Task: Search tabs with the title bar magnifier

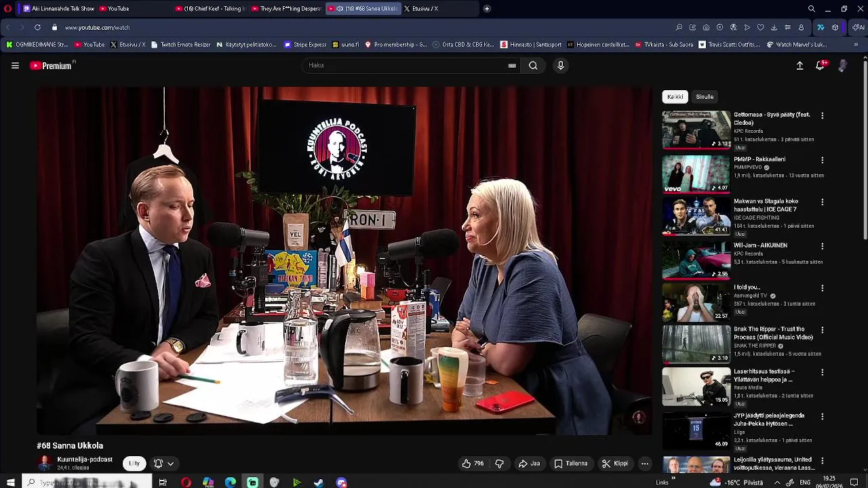Action: tap(811, 9)
